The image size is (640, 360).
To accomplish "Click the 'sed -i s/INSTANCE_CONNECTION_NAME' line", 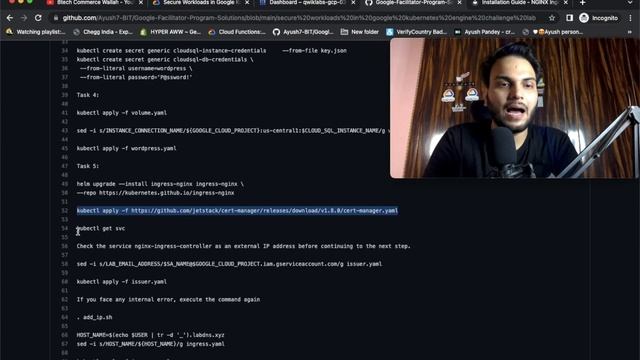I will (x=233, y=131).
